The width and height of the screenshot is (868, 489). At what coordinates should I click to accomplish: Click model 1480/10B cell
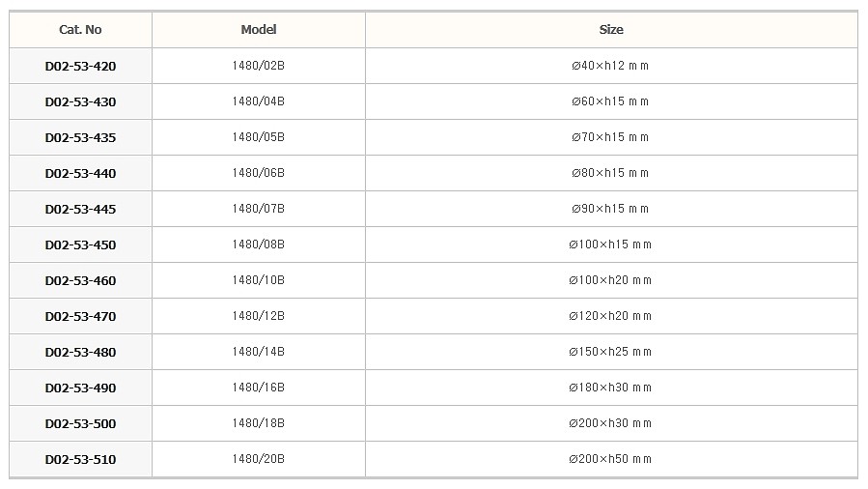[x=259, y=280]
